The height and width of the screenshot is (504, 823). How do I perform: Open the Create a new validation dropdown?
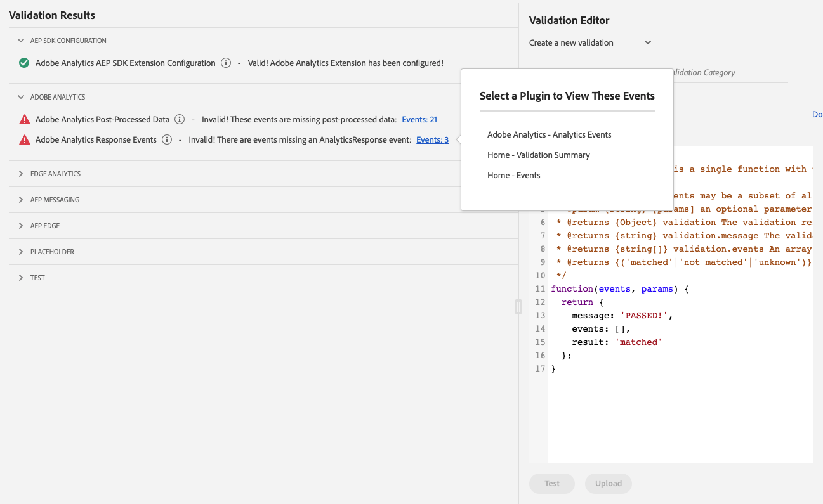(x=590, y=42)
